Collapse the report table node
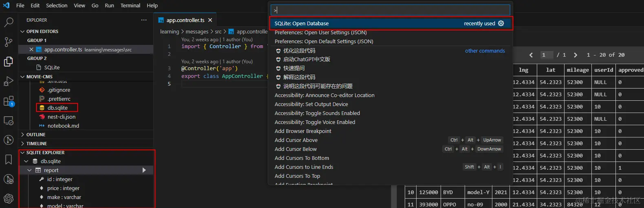 [29, 170]
